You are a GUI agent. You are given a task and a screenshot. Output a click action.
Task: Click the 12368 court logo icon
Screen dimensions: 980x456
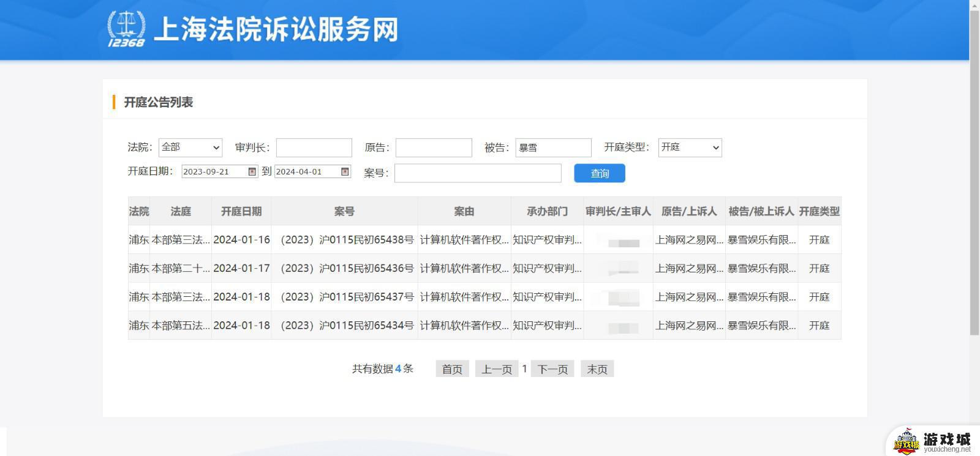126,29
